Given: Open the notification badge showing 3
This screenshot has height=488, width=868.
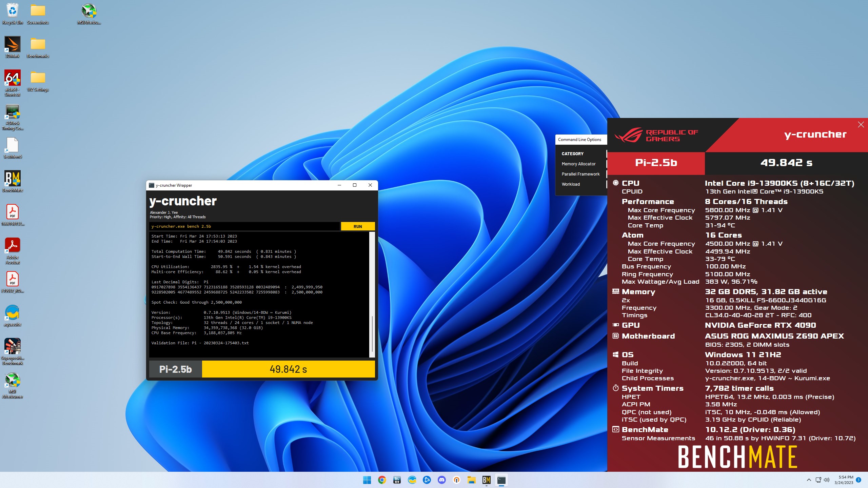Looking at the screenshot, I should 859,480.
